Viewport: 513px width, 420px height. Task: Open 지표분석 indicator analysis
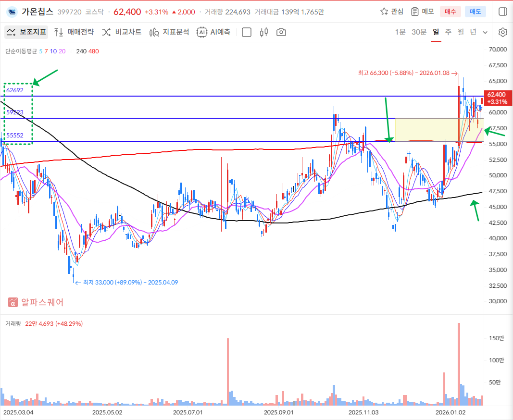point(169,32)
